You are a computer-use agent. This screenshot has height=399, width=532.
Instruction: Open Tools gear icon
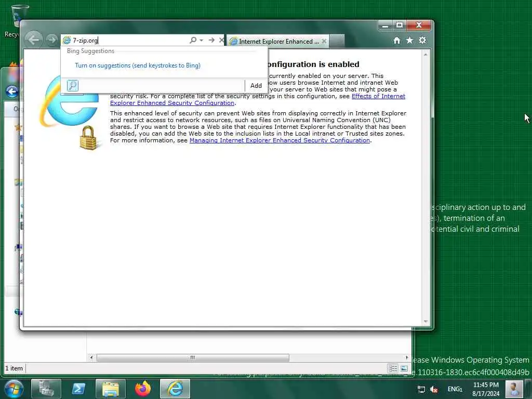[x=422, y=41]
